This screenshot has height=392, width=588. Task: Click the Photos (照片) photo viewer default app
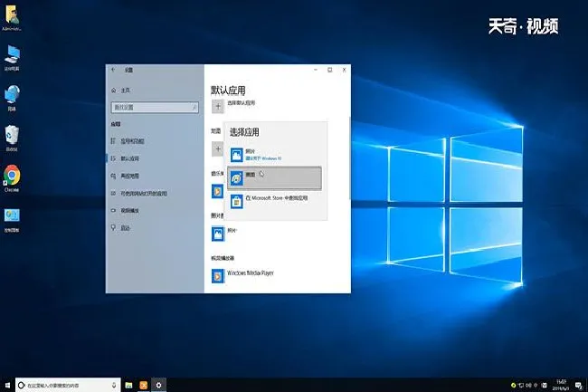click(x=224, y=234)
